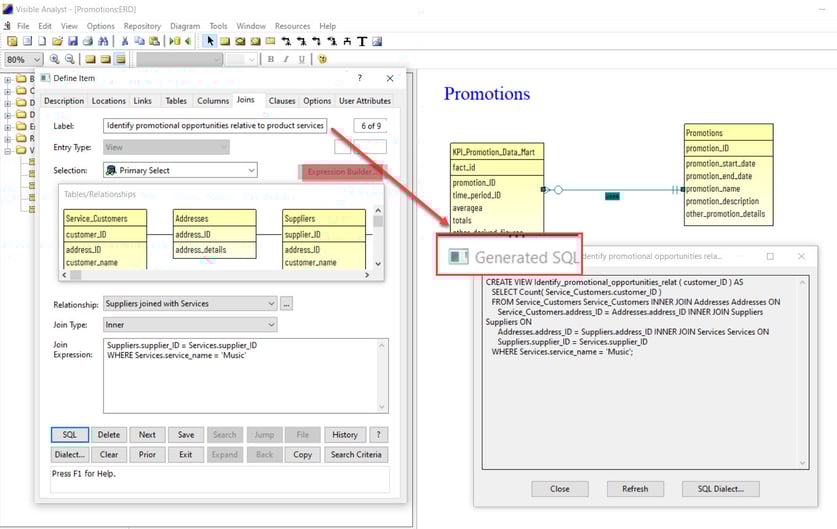Click Refresh in Generated SQL window
Screen dimensions: 837x529
[x=635, y=488]
